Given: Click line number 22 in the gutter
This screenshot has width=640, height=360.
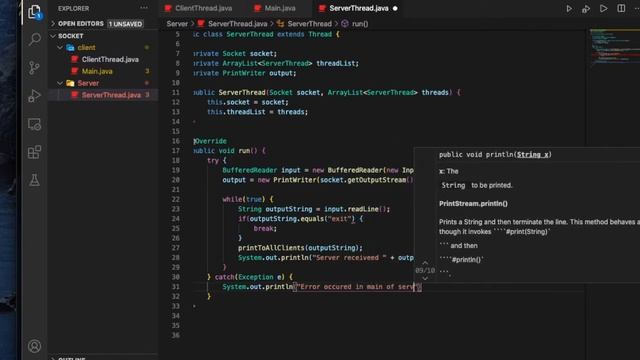Looking at the screenshot, I should coord(176,199).
